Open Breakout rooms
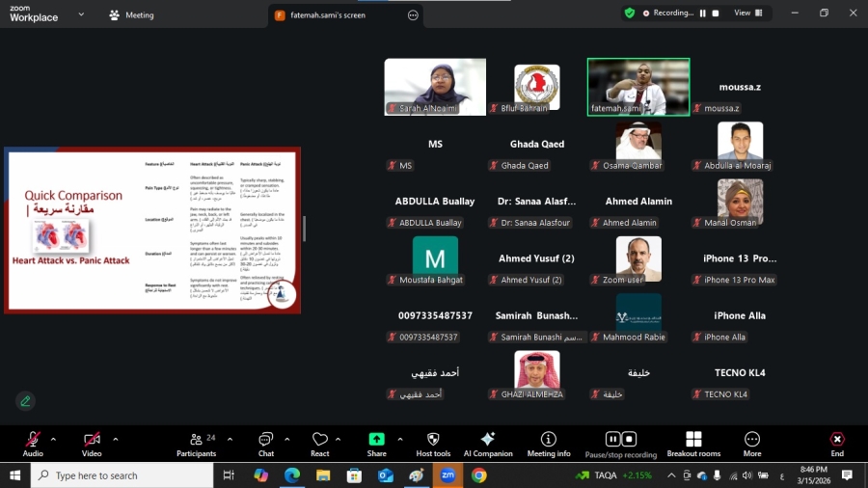868x488 pixels. (x=693, y=440)
